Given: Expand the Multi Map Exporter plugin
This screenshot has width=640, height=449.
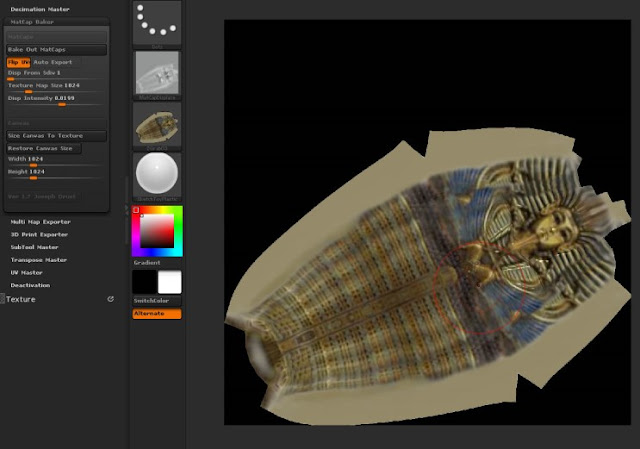Looking at the screenshot, I should [40, 222].
